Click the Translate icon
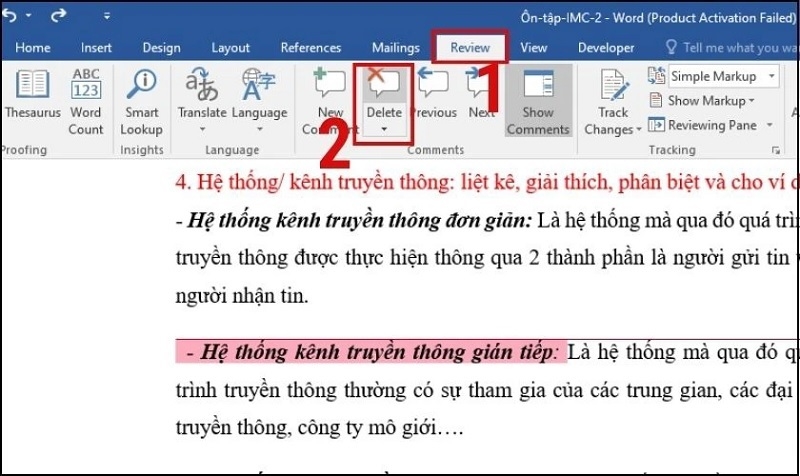The image size is (800, 476). [x=202, y=96]
